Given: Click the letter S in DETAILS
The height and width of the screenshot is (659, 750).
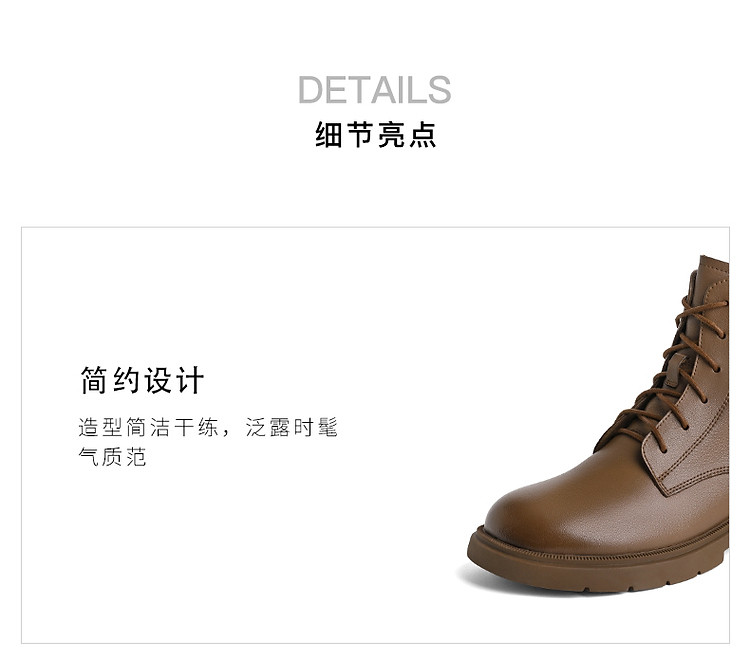Looking at the screenshot, I should [x=440, y=90].
